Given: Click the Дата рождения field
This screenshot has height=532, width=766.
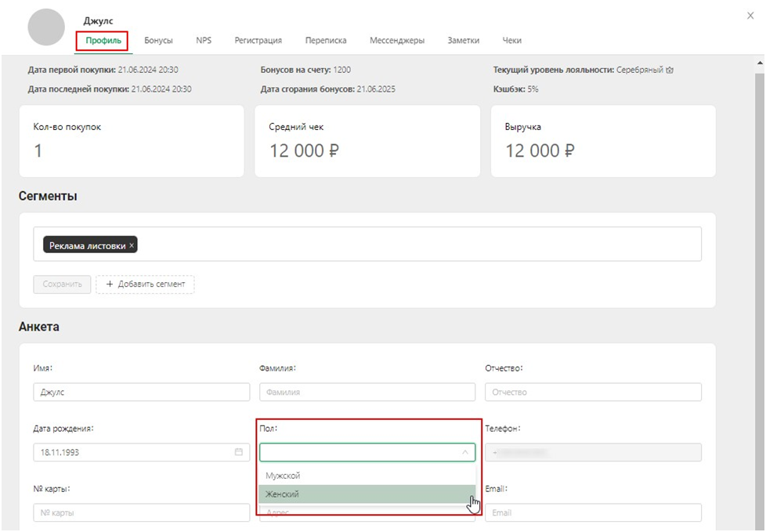Looking at the screenshot, I should pos(141,452).
